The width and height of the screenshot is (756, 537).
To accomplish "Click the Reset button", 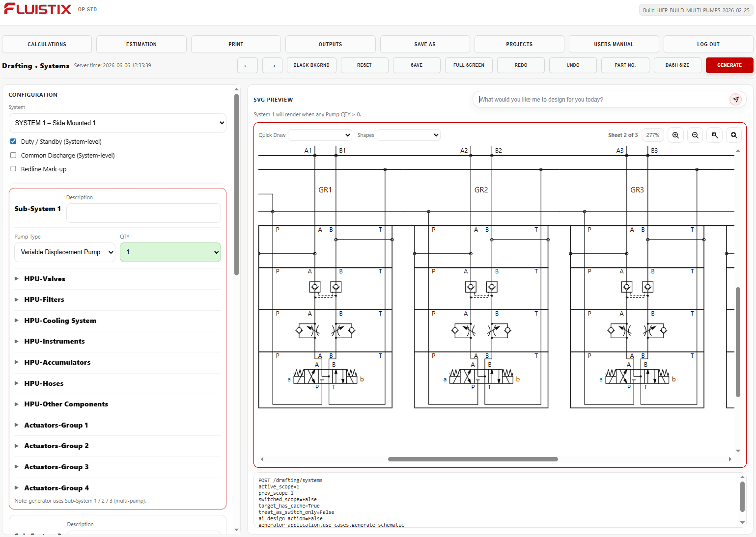I will 364,65.
